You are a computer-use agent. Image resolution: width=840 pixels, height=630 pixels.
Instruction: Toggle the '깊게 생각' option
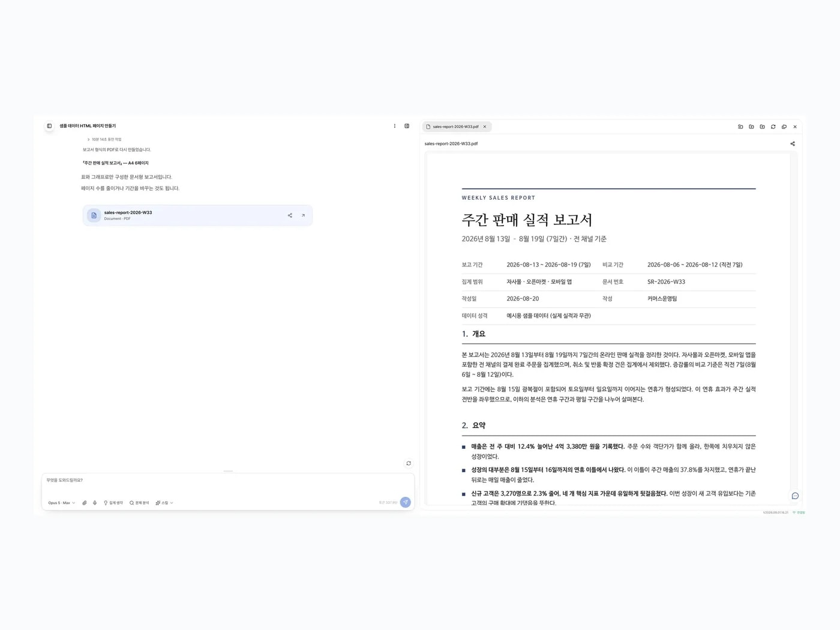point(113,503)
